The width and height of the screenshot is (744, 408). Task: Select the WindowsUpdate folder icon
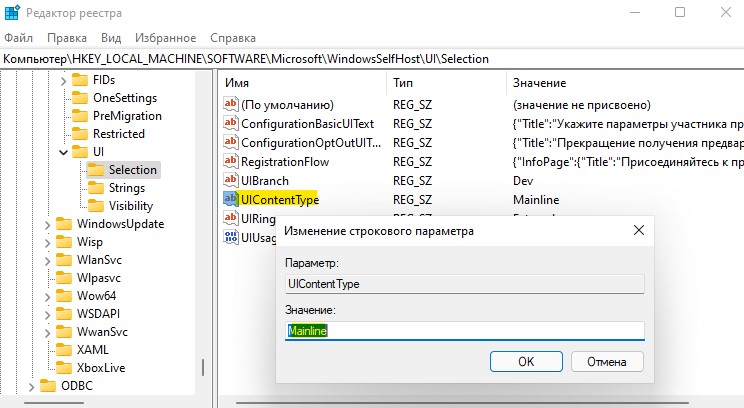pyautogui.click(x=64, y=224)
